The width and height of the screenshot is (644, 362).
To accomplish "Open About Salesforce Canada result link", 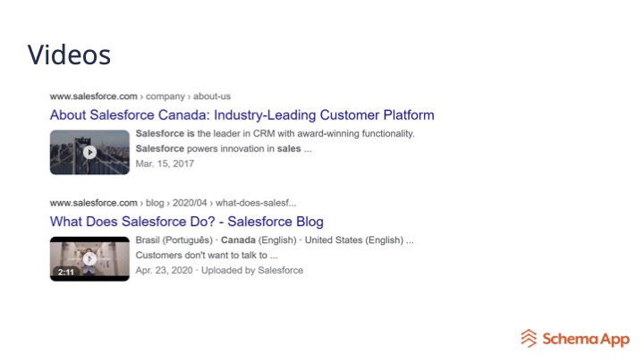I will 241,115.
